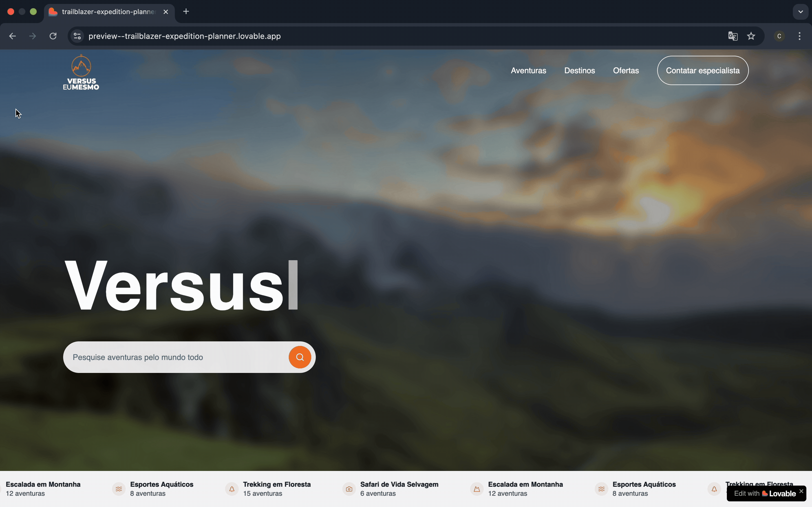
Task: Click the Contatar especialista button
Action: [703, 70]
